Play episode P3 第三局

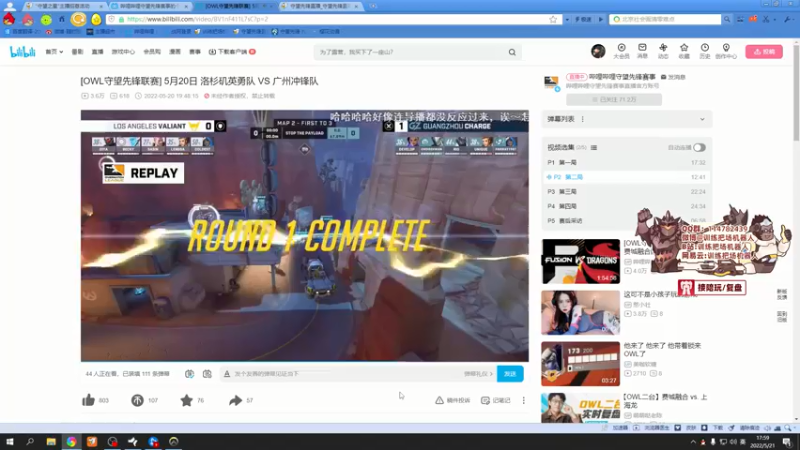627,192
